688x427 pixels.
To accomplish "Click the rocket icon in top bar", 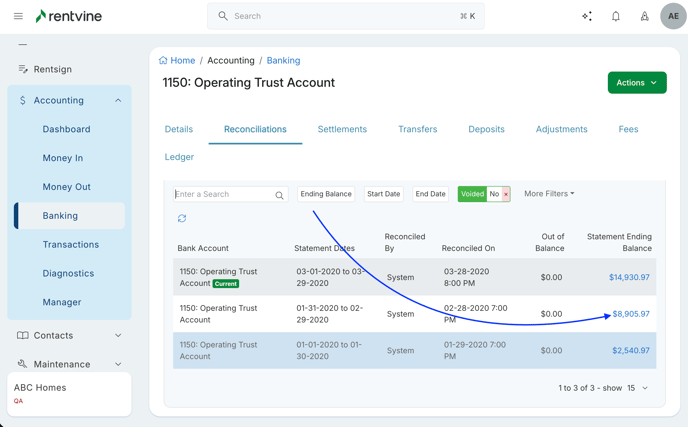I will click(x=644, y=16).
